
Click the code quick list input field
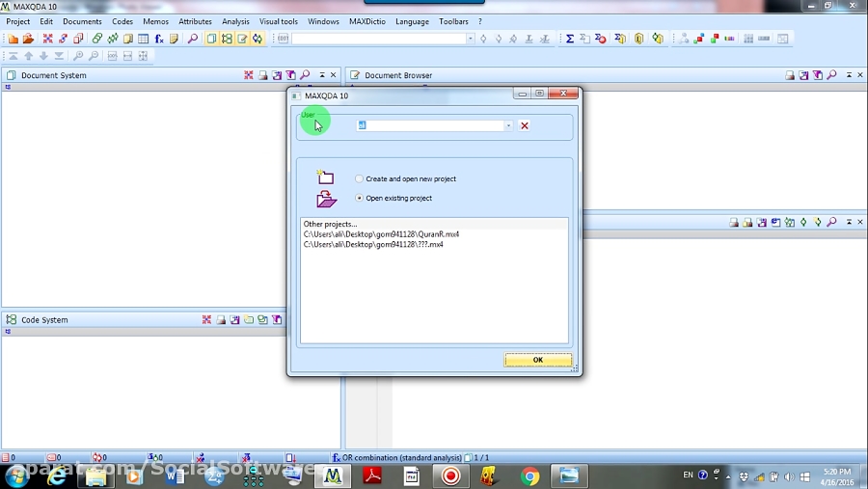click(379, 39)
